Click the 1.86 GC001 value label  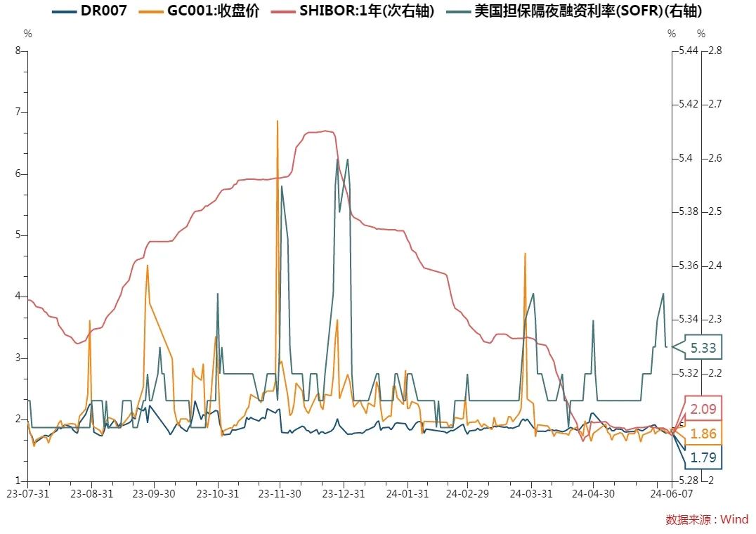703,434
